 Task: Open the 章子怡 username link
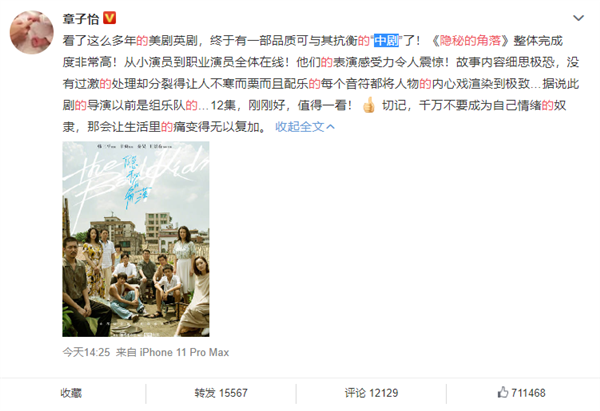click(x=81, y=18)
